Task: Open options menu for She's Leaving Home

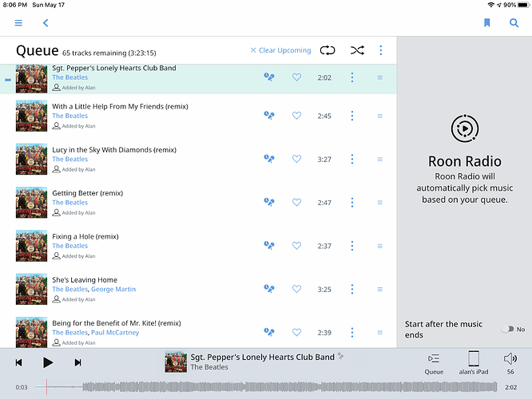Action: coord(352,289)
